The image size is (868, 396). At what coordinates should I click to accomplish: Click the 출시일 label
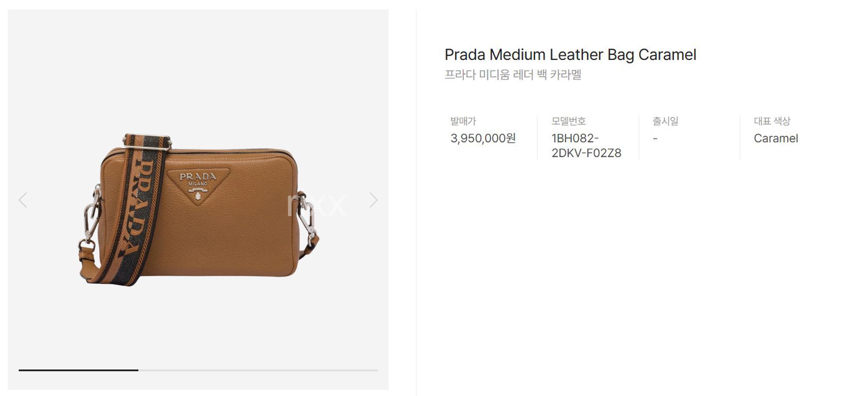click(665, 121)
